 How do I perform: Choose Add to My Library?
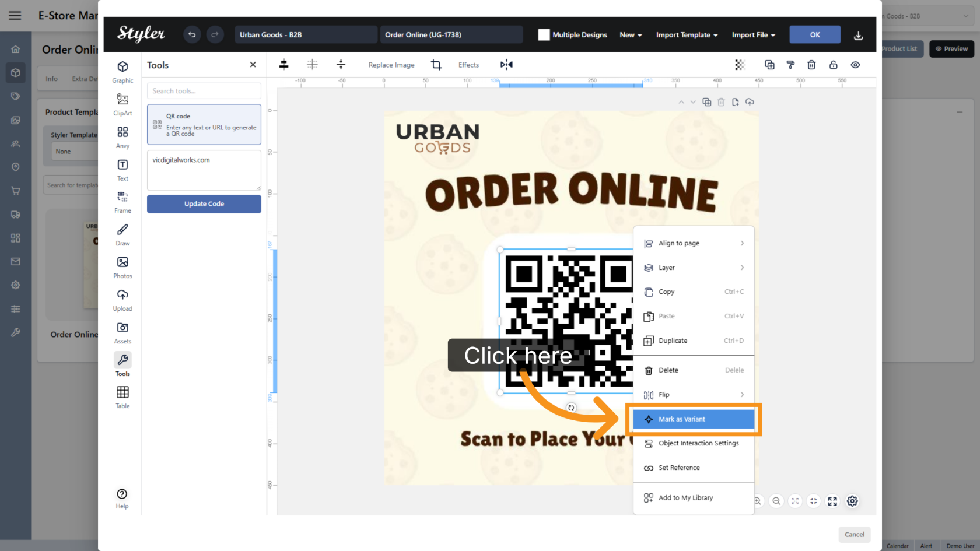(694, 498)
